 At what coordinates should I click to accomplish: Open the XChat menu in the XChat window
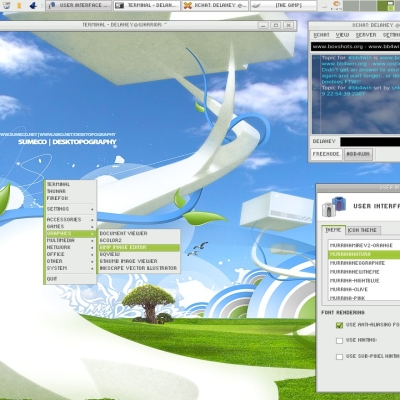pos(321,35)
